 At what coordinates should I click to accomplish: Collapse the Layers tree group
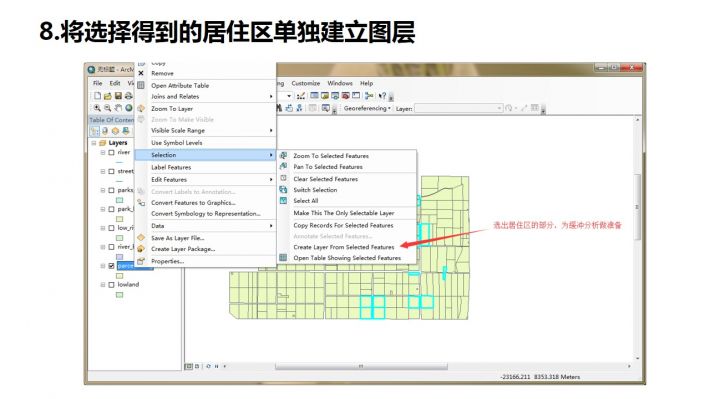click(94, 143)
